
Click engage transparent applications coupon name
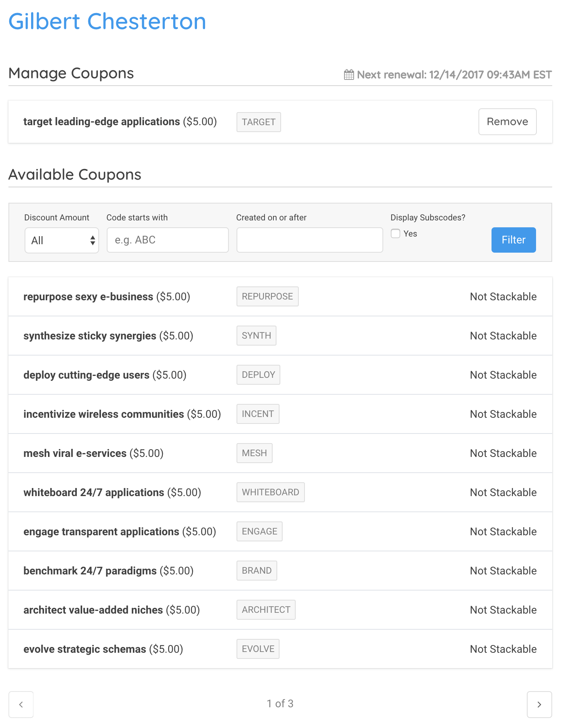(101, 532)
